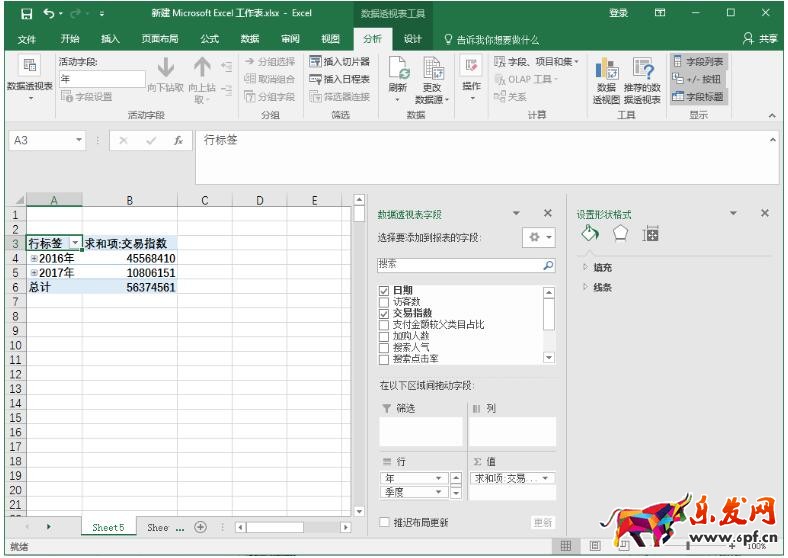
Task: Expand the 填充 (Fill) section
Action: pyautogui.click(x=585, y=268)
